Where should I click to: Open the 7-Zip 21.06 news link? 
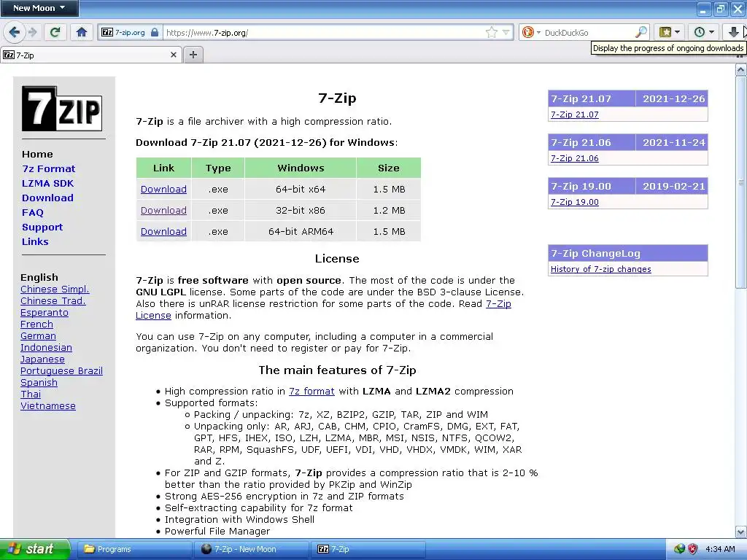(575, 158)
